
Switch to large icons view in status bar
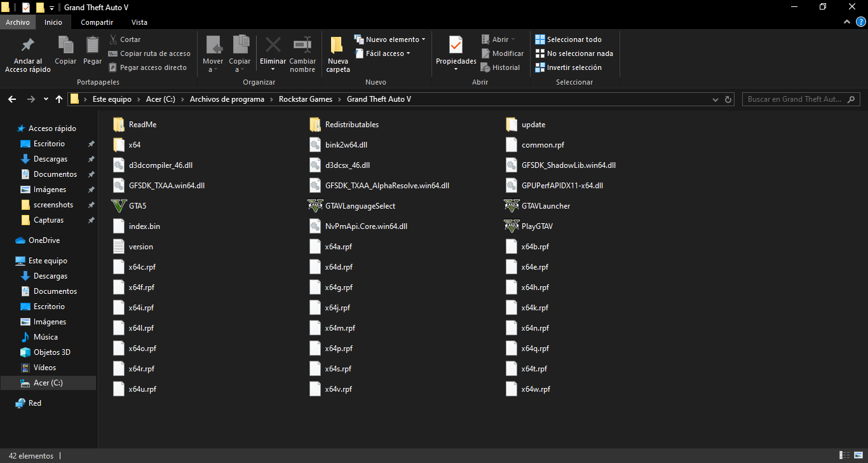(x=857, y=456)
